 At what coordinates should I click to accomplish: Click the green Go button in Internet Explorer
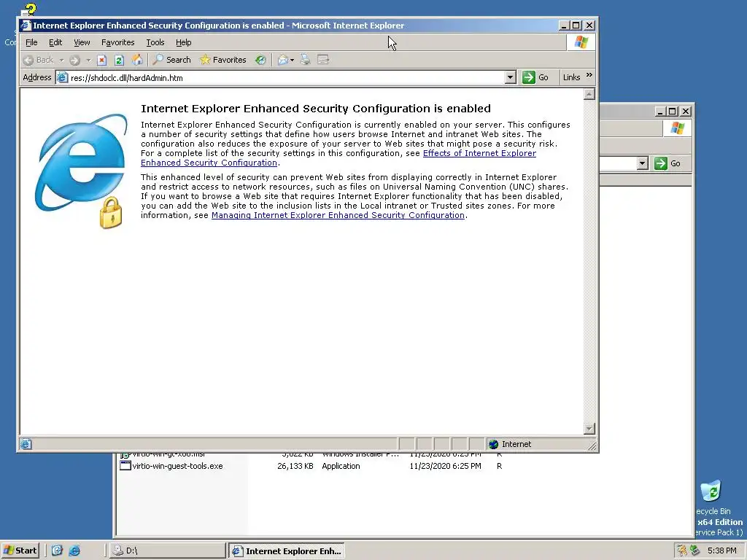coord(535,77)
